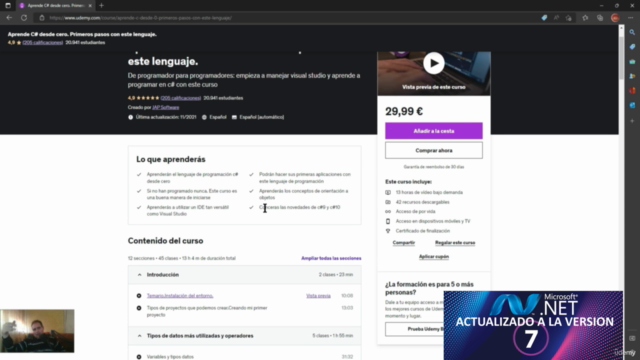640x360 pixels.
Task: Click the Aplicar cupón link
Action: pos(433,257)
